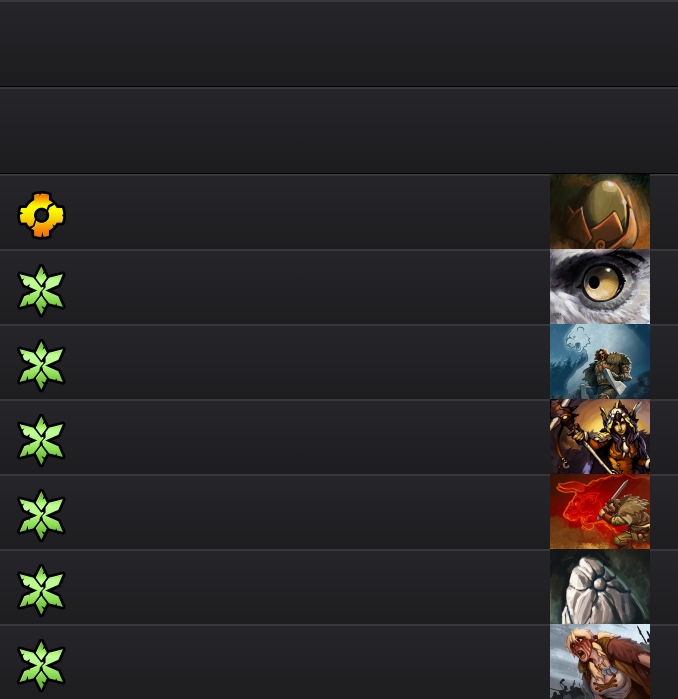678x699 pixels.
Task: Open the armored egg card thumbnail
Action: pyautogui.click(x=600, y=212)
